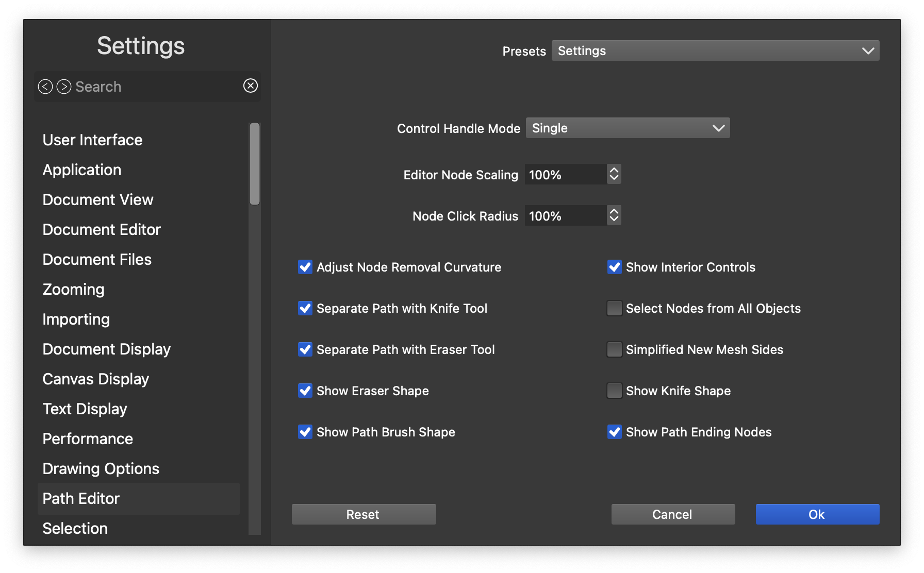
Task: Click the search forward arrow icon
Action: pos(64,87)
